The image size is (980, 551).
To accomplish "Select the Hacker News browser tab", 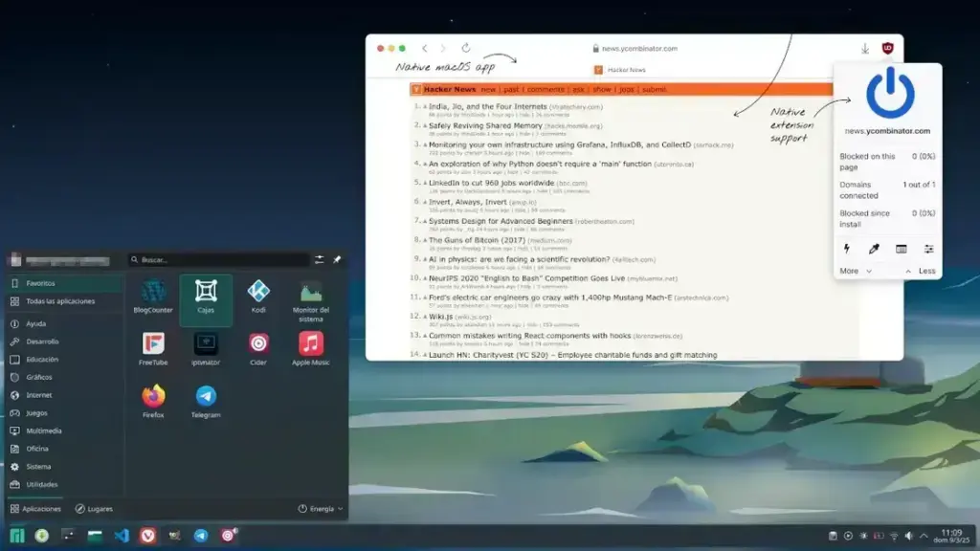I will [x=620, y=70].
